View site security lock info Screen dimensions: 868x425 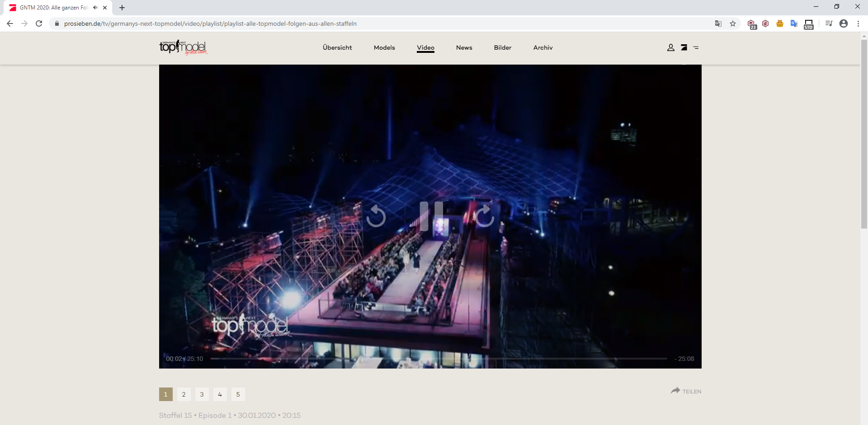(x=57, y=23)
